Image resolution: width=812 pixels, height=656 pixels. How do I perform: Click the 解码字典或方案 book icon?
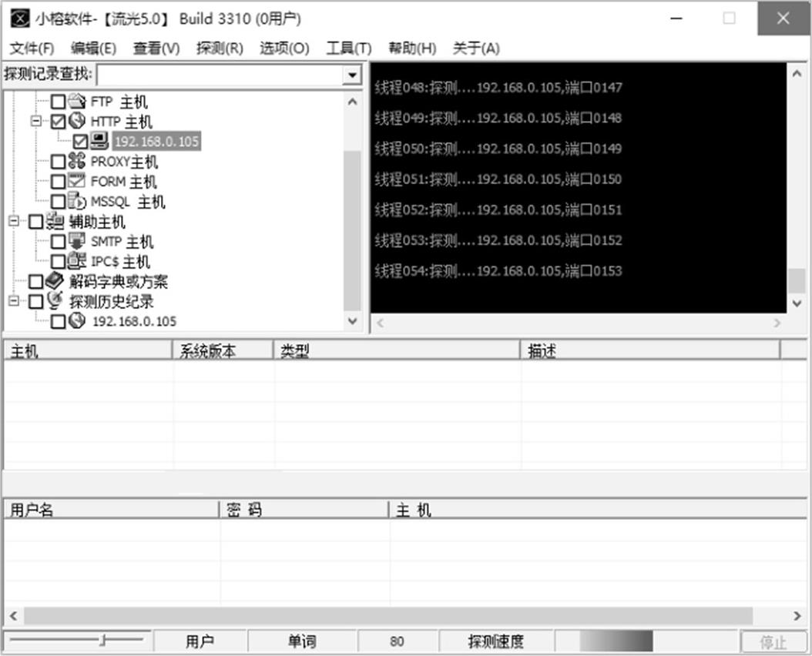tap(55, 281)
